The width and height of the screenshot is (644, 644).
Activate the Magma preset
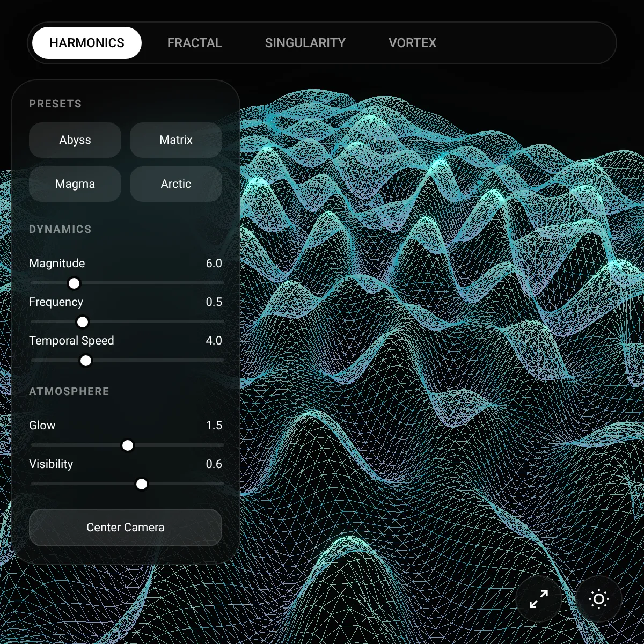75,184
